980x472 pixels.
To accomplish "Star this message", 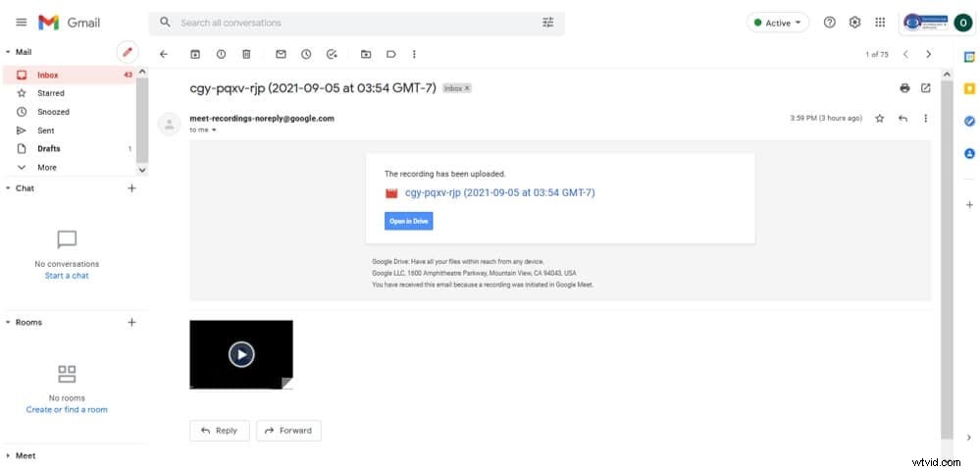I will (879, 118).
